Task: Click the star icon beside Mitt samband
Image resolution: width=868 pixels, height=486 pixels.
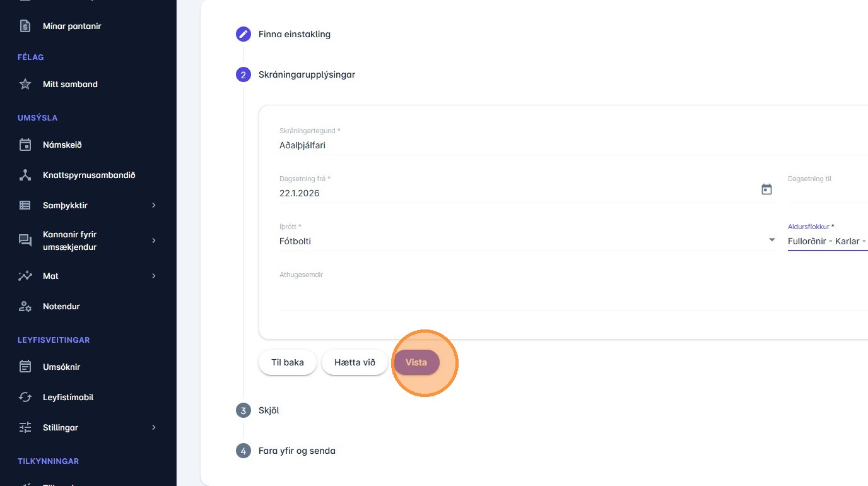Action: click(x=25, y=84)
